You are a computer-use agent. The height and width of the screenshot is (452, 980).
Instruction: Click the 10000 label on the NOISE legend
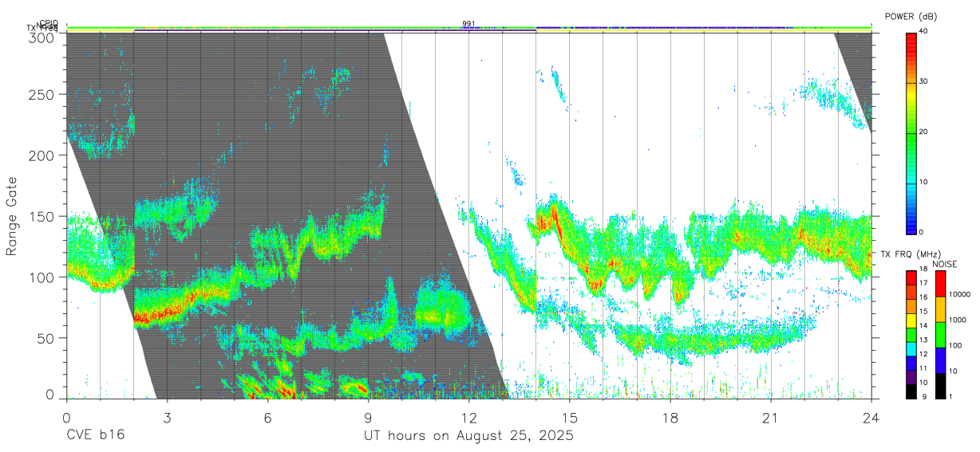959,294
